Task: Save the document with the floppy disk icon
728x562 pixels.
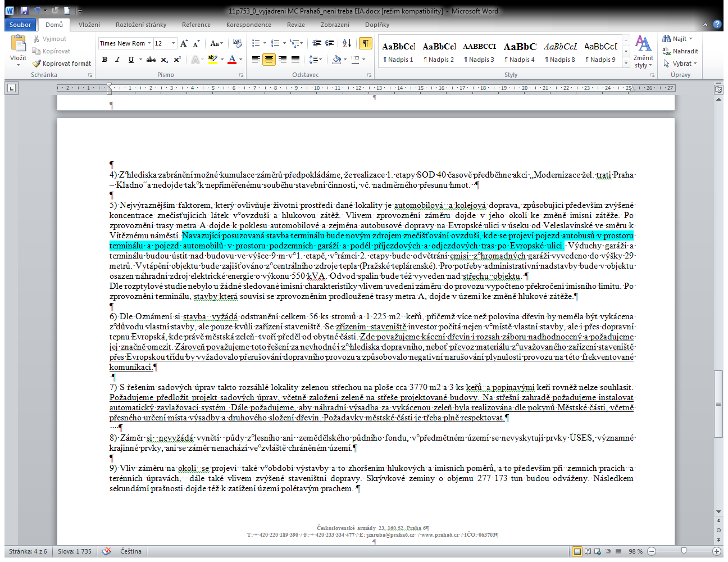Action: pyautogui.click(x=24, y=11)
